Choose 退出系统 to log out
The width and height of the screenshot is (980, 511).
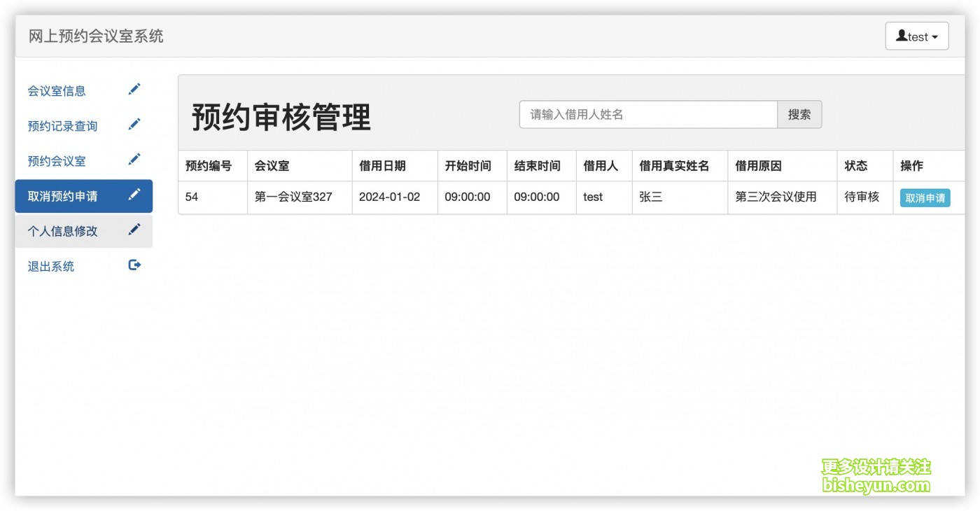[84, 266]
